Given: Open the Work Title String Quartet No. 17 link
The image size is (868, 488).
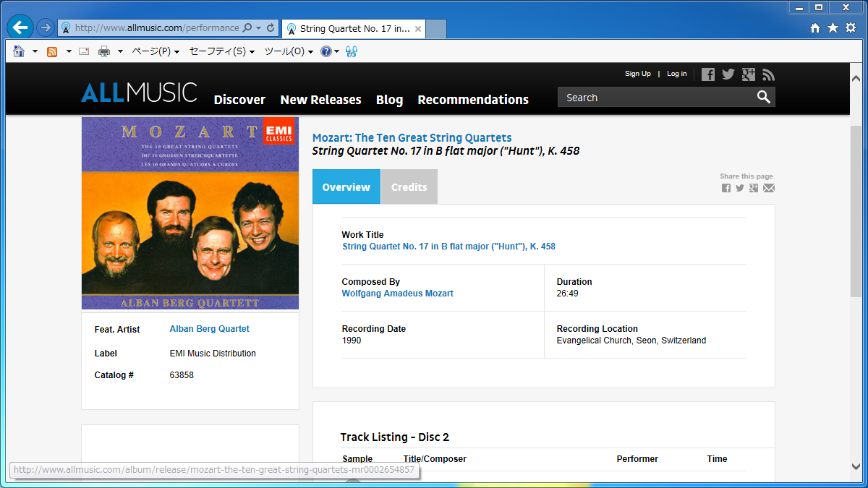Looking at the screenshot, I should pyautogui.click(x=448, y=247).
